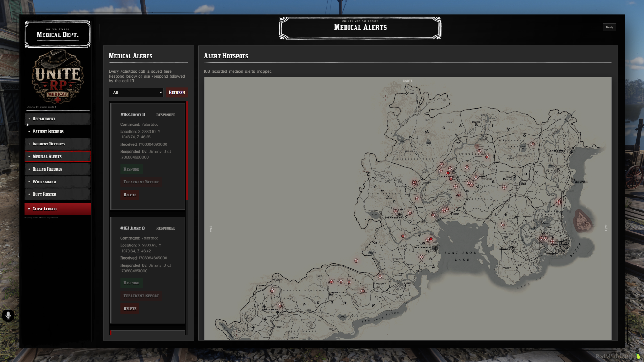Image resolution: width=644 pixels, height=362 pixels.
Task: Respond to alert #168
Action: pos(131,169)
